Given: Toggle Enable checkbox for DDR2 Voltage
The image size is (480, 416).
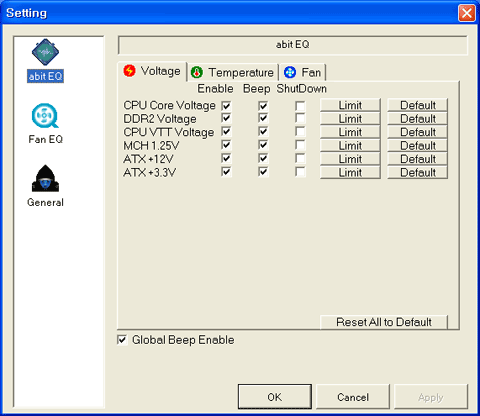Looking at the screenshot, I should [x=226, y=118].
